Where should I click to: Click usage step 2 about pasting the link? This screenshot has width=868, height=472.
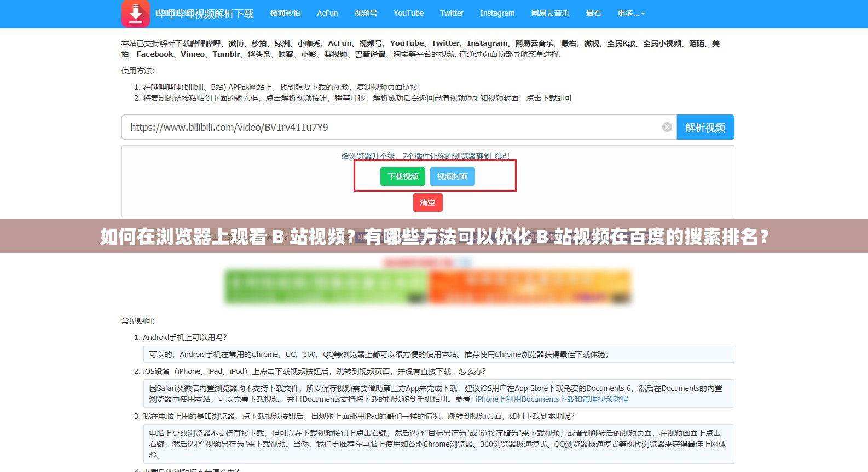pos(357,98)
